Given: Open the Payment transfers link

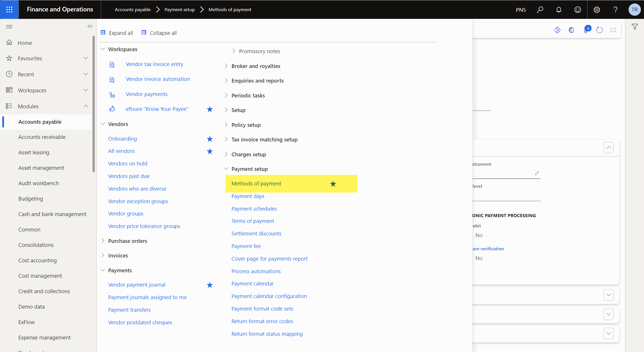Looking at the screenshot, I should pyautogui.click(x=129, y=310).
